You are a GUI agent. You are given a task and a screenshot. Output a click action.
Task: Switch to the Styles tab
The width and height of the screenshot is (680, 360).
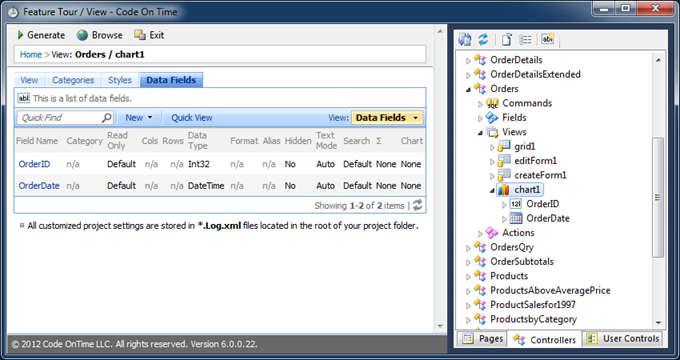[120, 80]
